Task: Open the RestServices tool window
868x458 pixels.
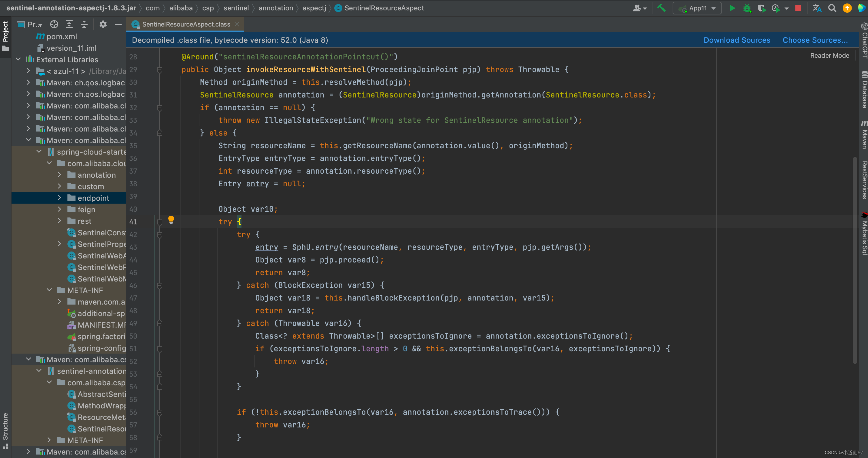Action: 864,179
